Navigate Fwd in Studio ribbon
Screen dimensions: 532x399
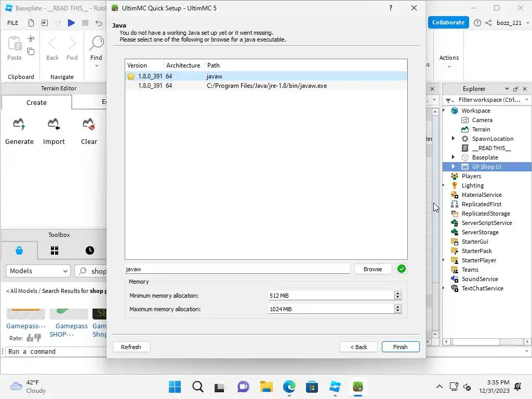pos(72,48)
